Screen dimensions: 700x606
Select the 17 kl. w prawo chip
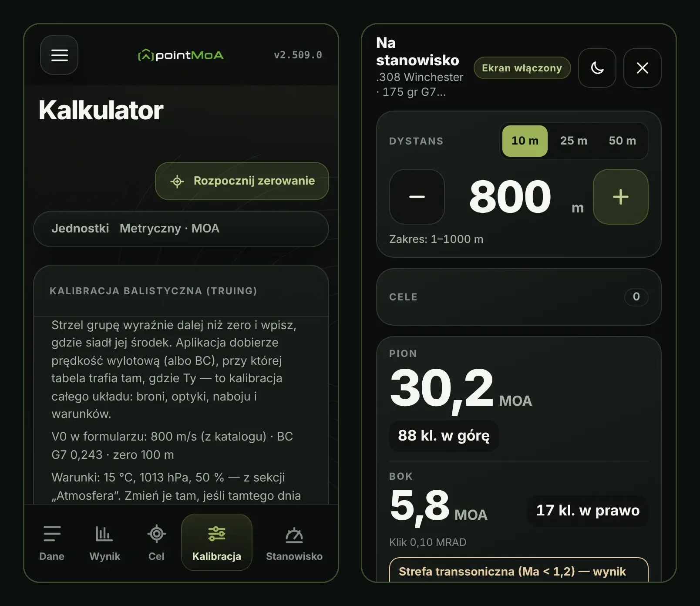(x=588, y=511)
